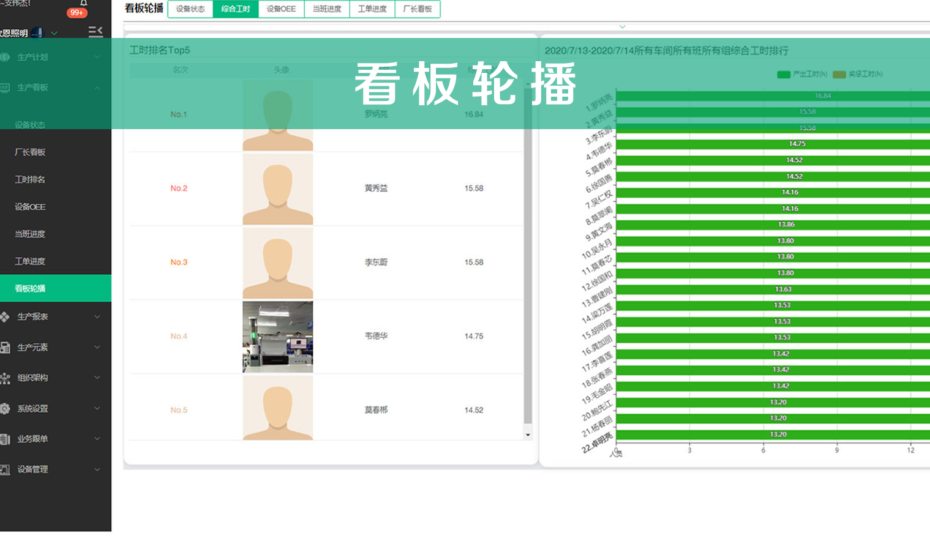Viewport: 930px width, 560px height.
Task: Collapse the sidebar with the menu fold icon
Action: [x=96, y=32]
